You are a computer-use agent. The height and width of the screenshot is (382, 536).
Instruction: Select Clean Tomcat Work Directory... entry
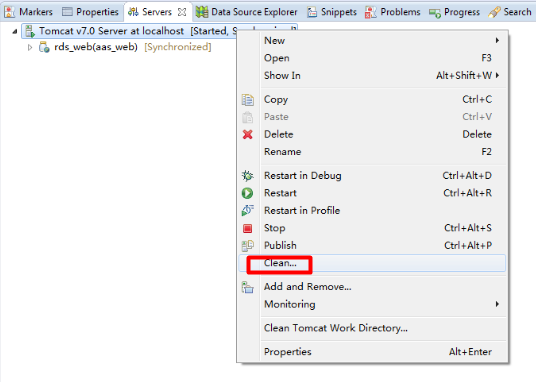tap(372, 328)
